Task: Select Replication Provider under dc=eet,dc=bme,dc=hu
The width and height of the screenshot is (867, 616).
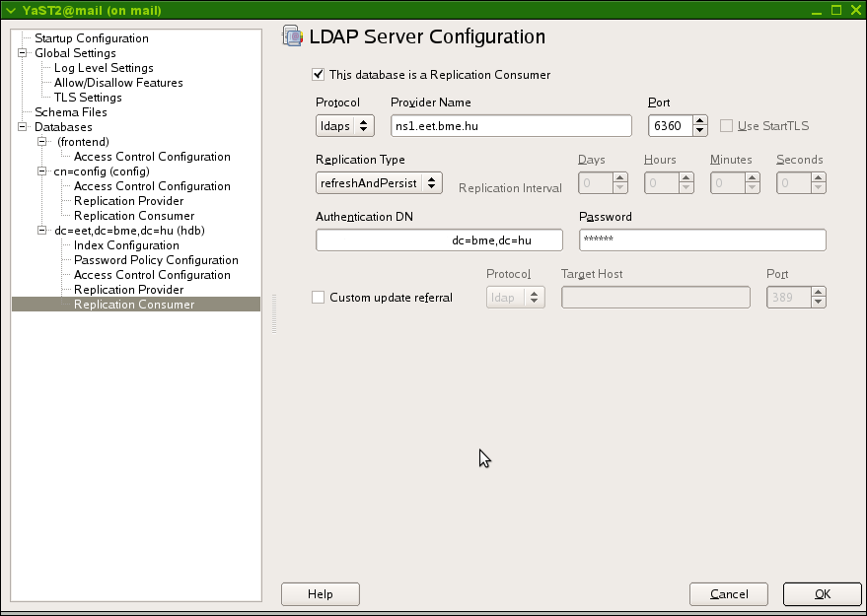Action: pyautogui.click(x=129, y=290)
